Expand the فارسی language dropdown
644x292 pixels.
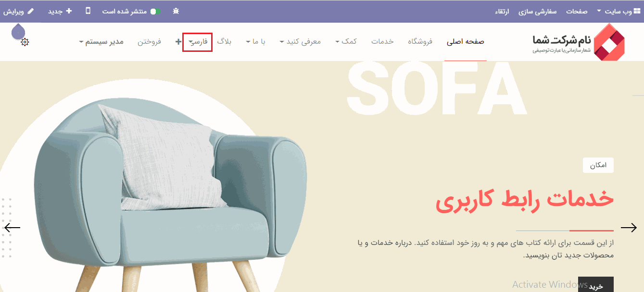198,42
